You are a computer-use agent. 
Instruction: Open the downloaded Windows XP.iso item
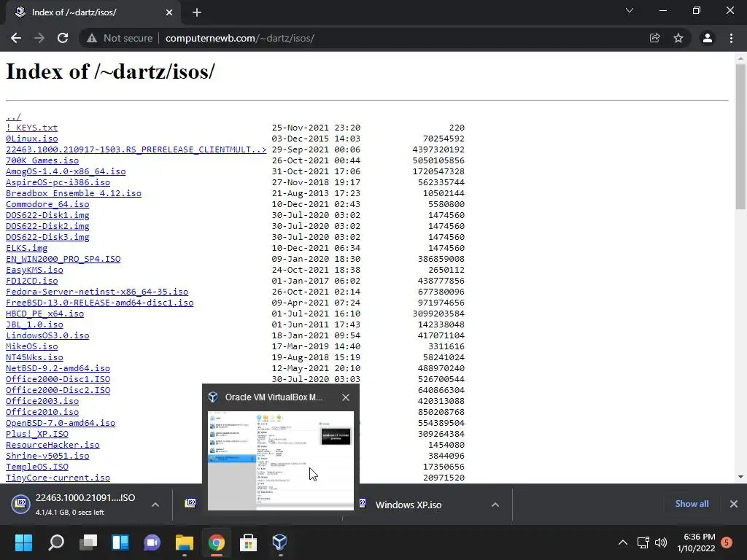click(x=409, y=505)
